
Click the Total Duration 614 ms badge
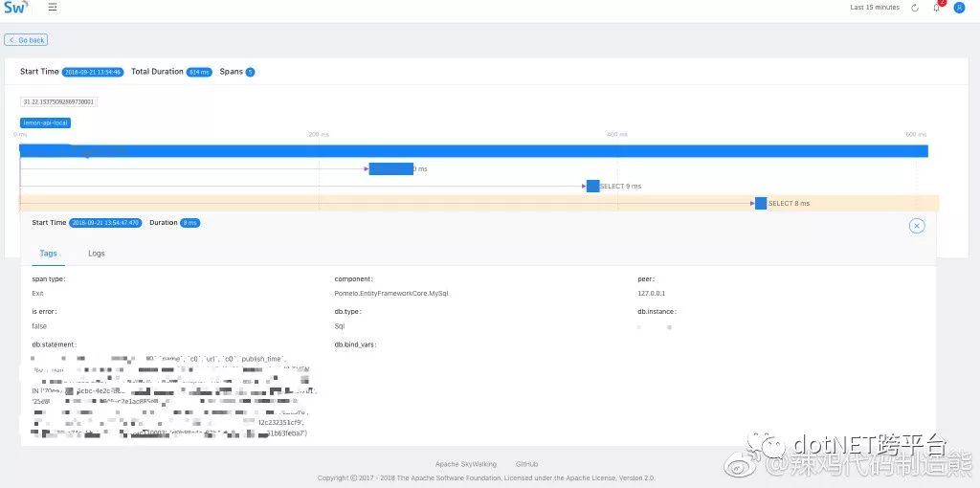tap(199, 72)
